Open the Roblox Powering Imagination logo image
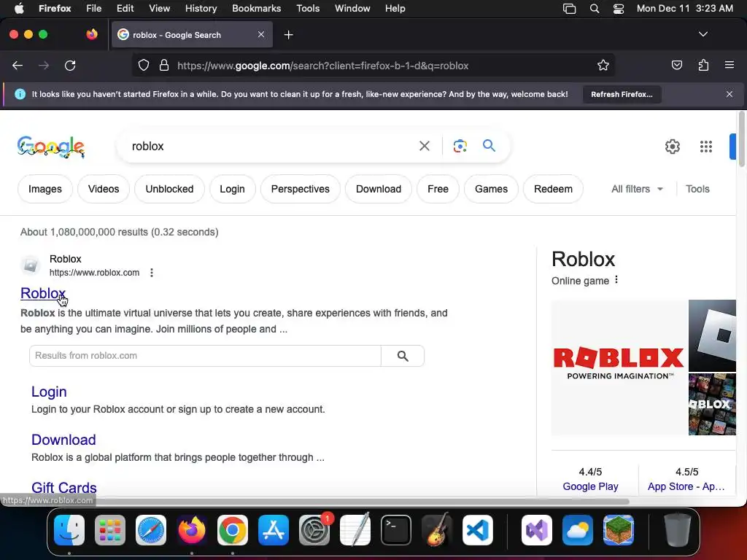 (619, 367)
